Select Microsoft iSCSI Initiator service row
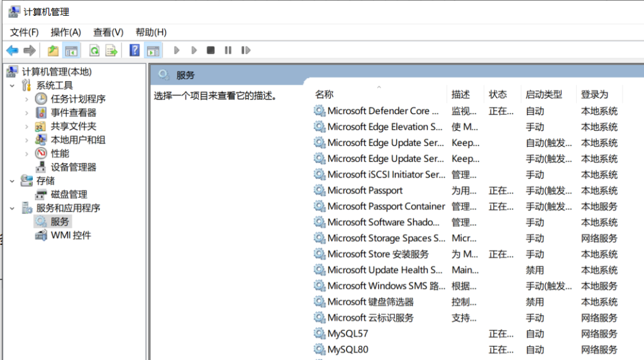The width and height of the screenshot is (644, 360). pyautogui.click(x=466, y=174)
